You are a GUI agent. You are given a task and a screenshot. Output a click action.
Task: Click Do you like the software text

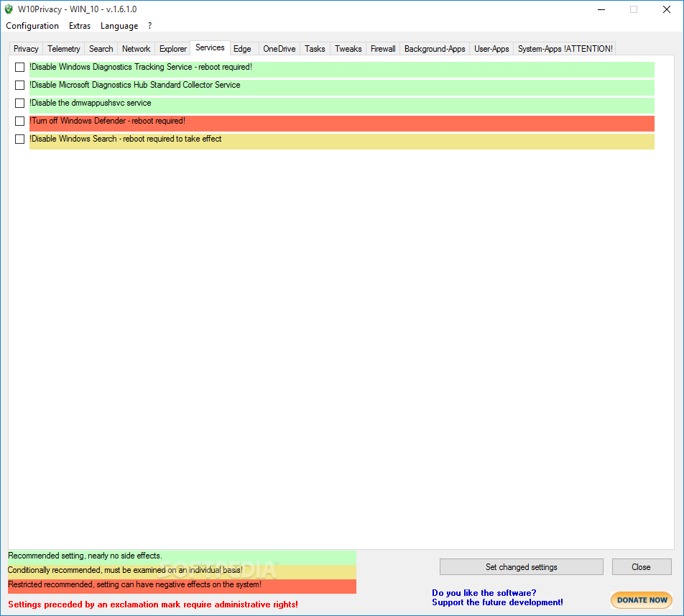pos(484,593)
